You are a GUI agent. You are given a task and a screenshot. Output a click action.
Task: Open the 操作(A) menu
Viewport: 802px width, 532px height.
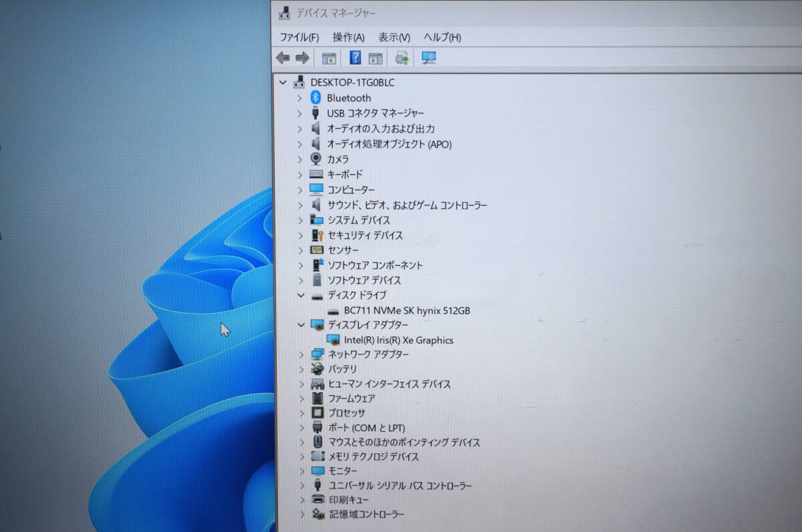[x=349, y=37]
